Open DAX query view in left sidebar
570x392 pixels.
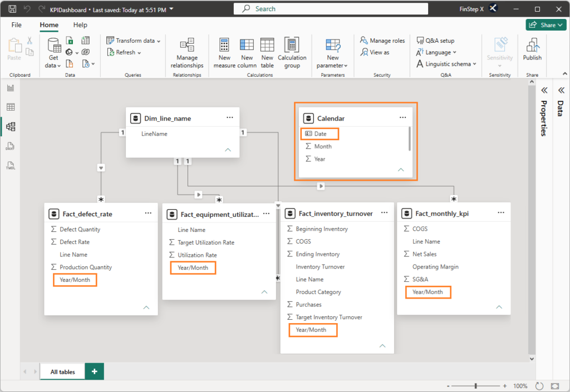tap(10, 146)
